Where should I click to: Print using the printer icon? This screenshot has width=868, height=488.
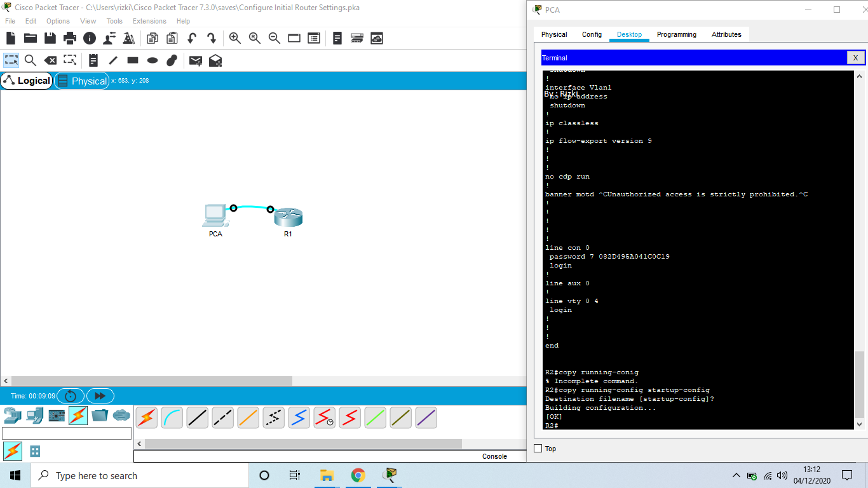pyautogui.click(x=70, y=38)
